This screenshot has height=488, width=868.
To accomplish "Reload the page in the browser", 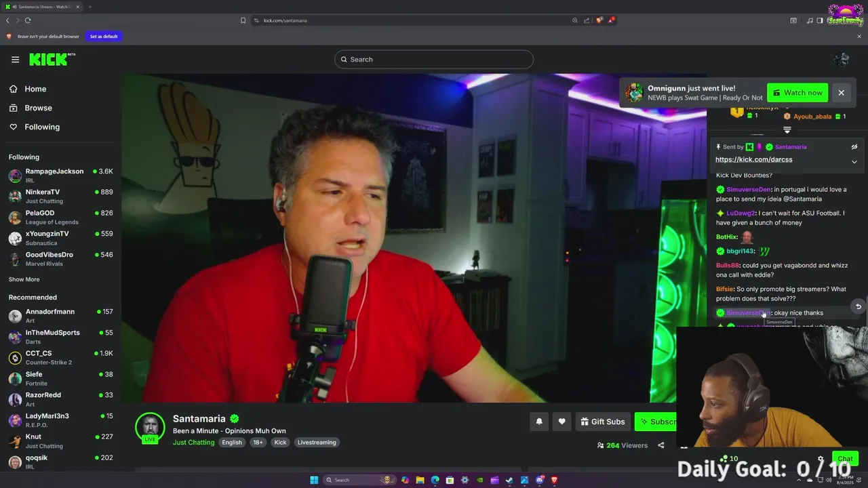I will (x=27, y=20).
